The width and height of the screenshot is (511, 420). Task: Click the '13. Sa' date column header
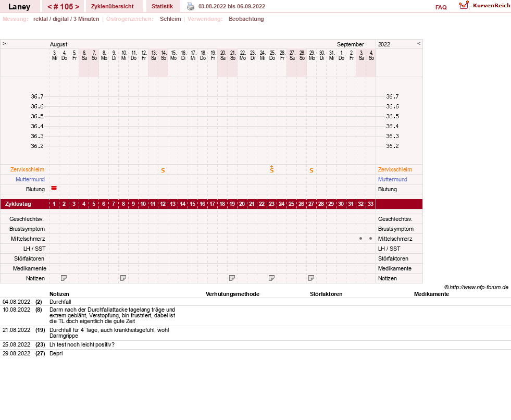154,55
